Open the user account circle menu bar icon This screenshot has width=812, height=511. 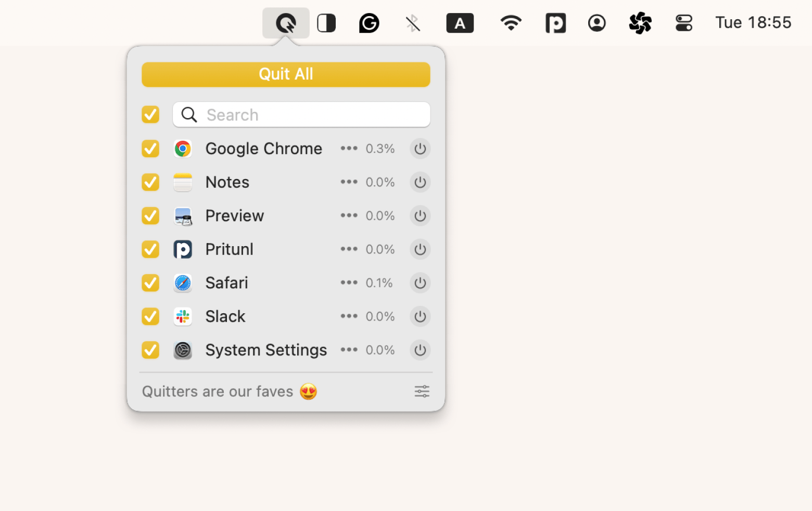[x=597, y=23]
